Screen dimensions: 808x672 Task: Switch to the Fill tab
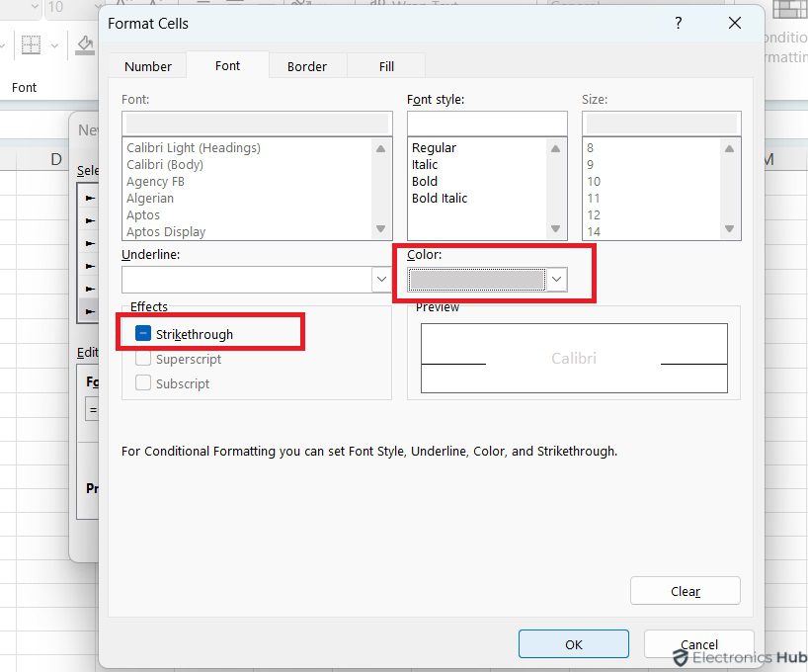click(x=385, y=66)
